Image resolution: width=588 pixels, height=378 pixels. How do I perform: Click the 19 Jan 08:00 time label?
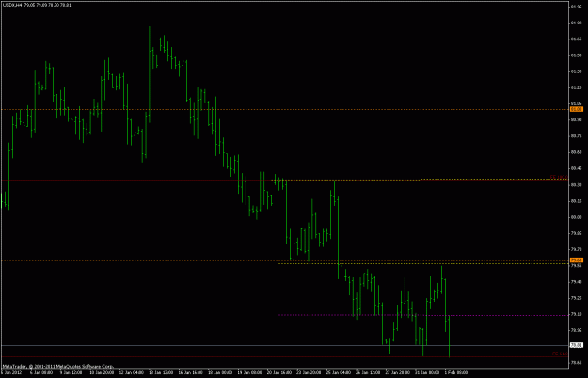tap(249, 372)
